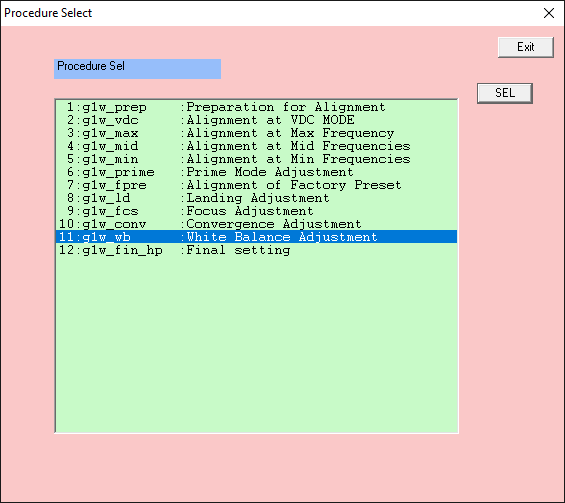
Task: Select g1w_vdc Alignment at VDC MODE
Action: (256, 120)
